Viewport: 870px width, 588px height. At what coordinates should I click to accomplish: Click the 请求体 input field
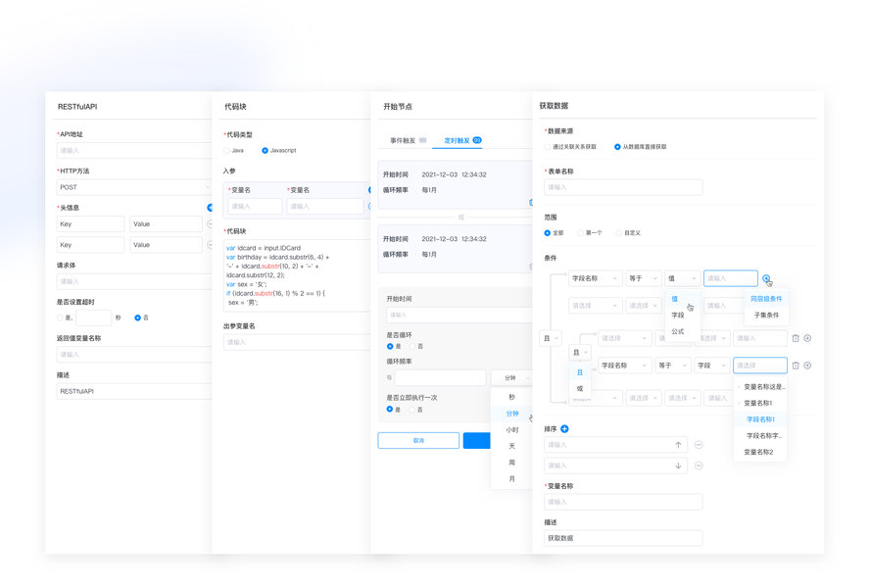[133, 281]
